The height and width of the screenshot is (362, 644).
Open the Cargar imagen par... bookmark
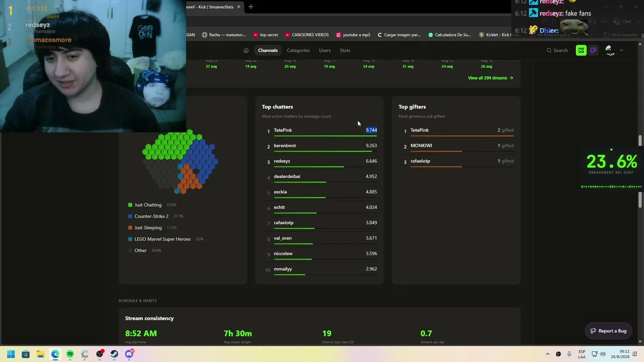(x=398, y=35)
